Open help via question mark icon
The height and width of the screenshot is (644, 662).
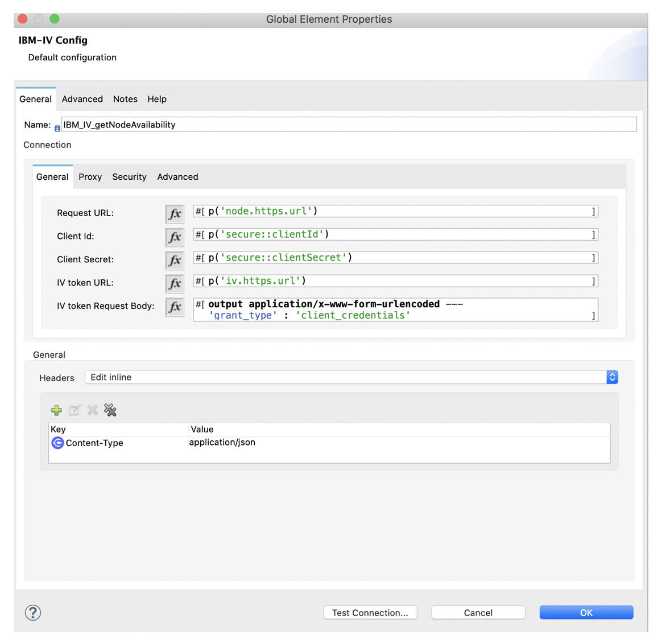point(33,612)
